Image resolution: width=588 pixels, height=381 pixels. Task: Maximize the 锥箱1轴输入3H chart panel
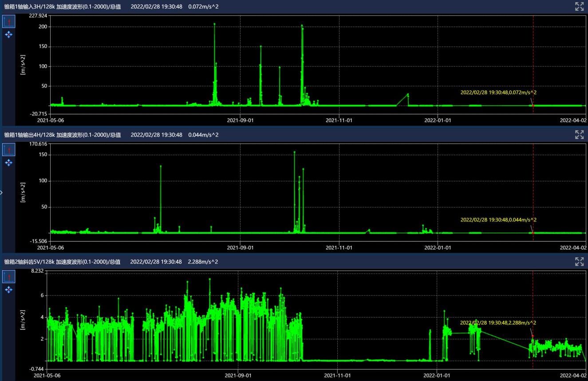(x=579, y=6)
